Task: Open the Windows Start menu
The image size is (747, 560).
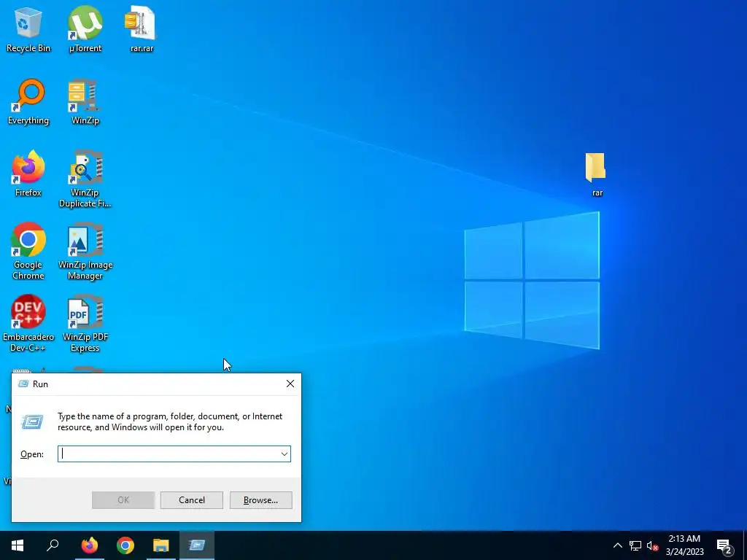Action: 18,545
